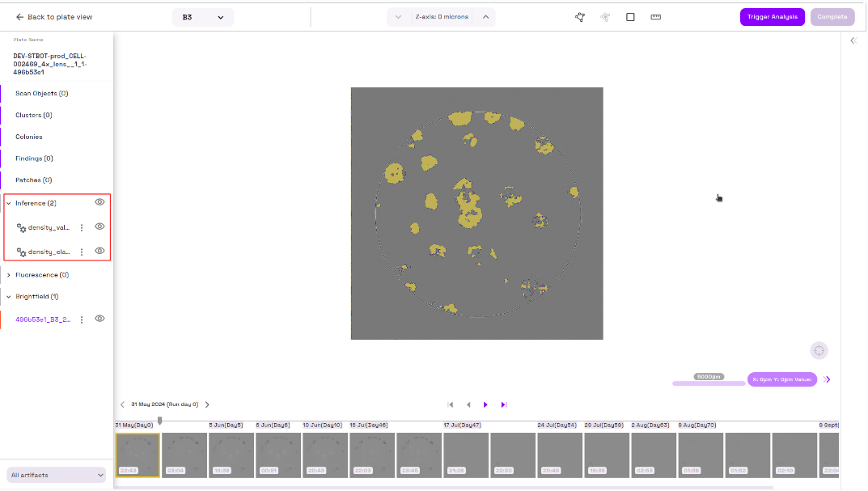The height and width of the screenshot is (491, 868).
Task: Select the ruler measurement tool
Action: 656,17
